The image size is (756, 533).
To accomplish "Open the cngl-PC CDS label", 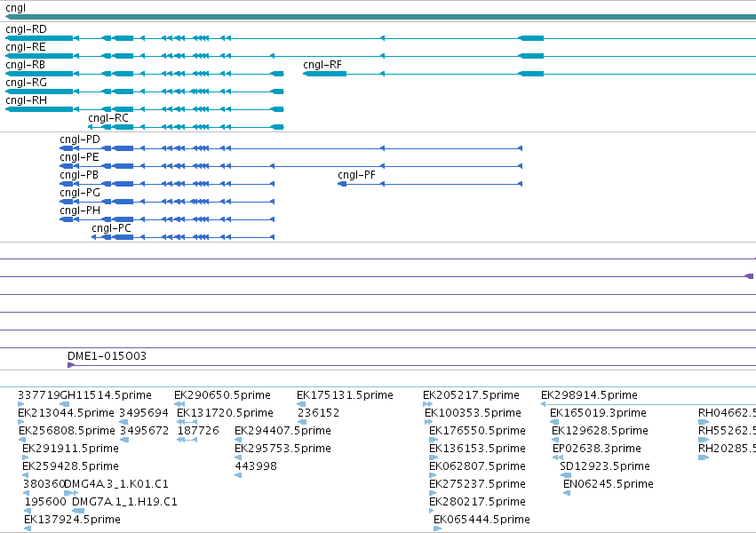I will coord(111,228).
